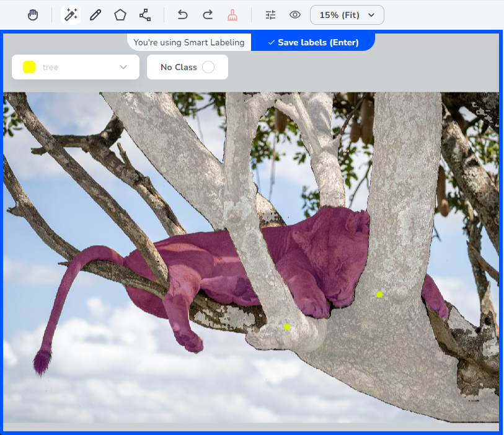The height and width of the screenshot is (435, 504).
Task: Click the clear brush icon
Action: pyautogui.click(x=232, y=15)
